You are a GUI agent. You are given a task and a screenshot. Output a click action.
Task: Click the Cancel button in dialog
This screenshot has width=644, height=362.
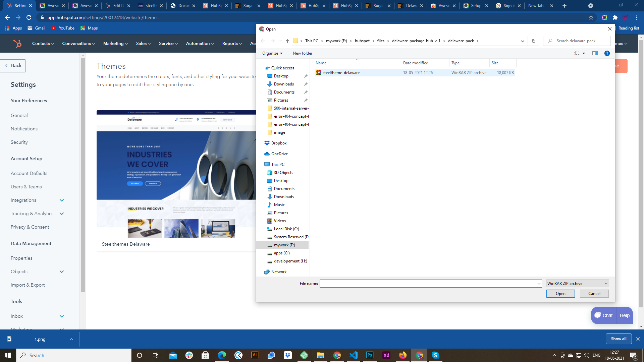[x=594, y=294]
